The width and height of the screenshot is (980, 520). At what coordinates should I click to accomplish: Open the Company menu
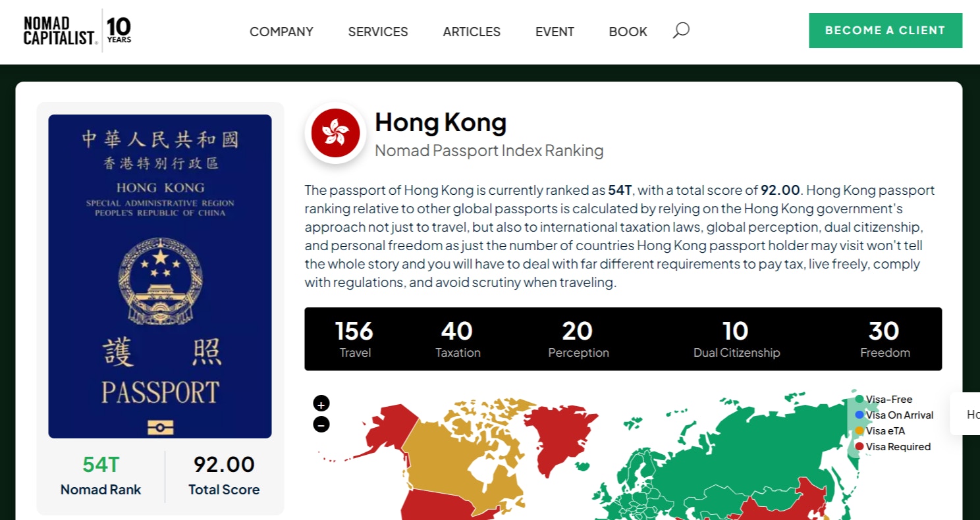coord(281,32)
